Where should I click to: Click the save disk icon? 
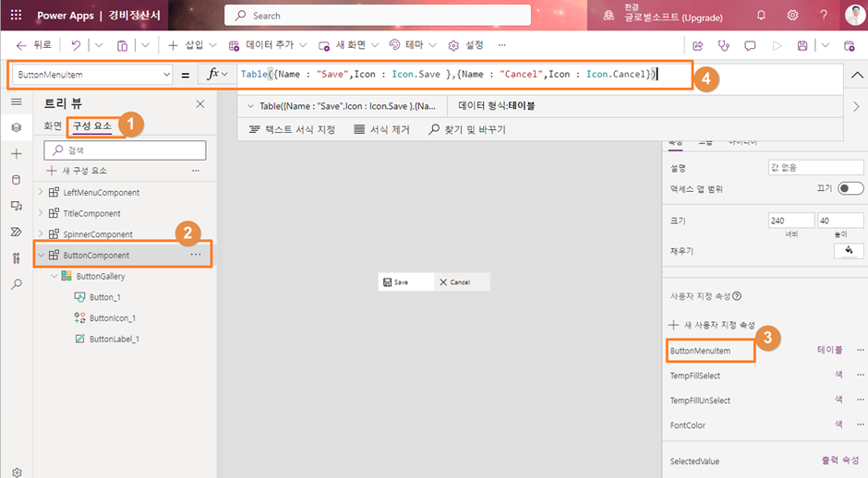tap(802, 45)
